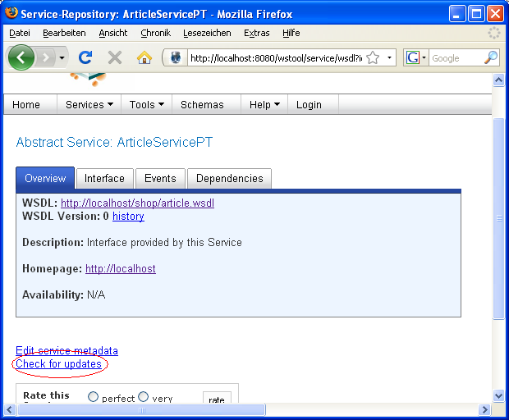Open the Google search engine selector
Screen dimensions: 509x420
click(416, 58)
